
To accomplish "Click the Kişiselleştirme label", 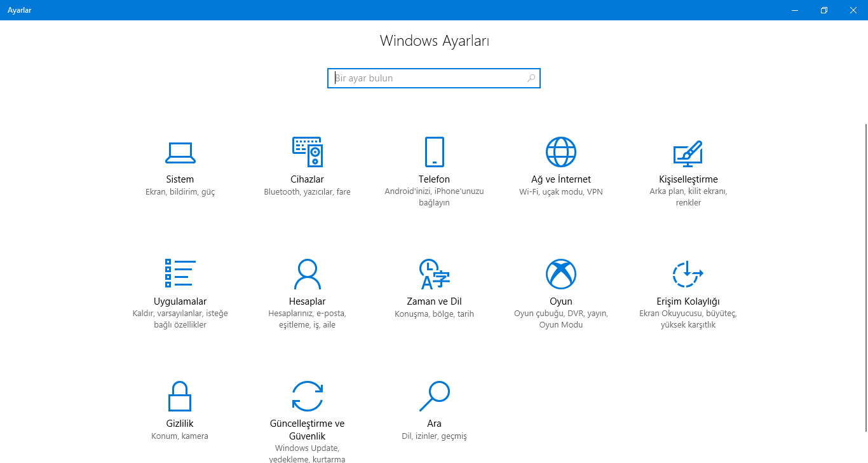I will tap(688, 179).
